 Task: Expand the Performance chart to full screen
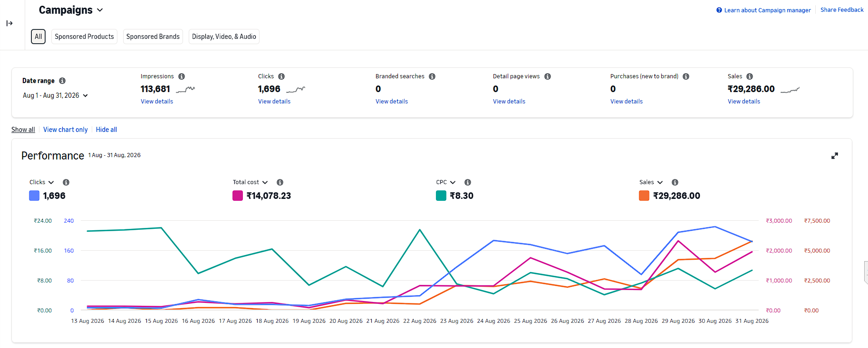point(835,156)
